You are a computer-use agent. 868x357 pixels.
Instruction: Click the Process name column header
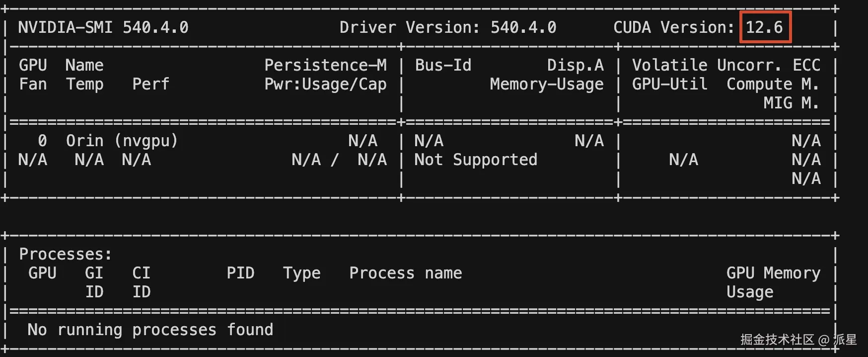tap(406, 273)
